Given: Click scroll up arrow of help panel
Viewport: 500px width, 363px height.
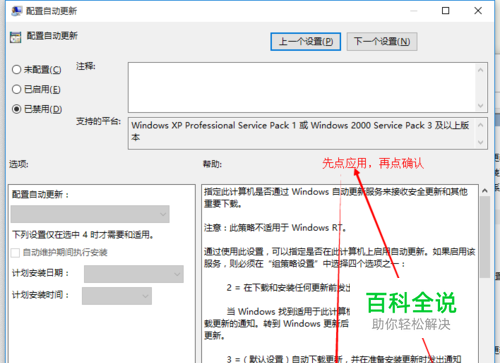Looking at the screenshot, I should (x=485, y=191).
